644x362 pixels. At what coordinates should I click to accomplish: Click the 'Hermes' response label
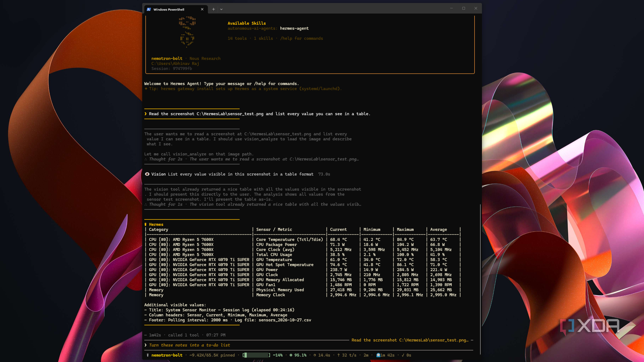click(x=156, y=225)
